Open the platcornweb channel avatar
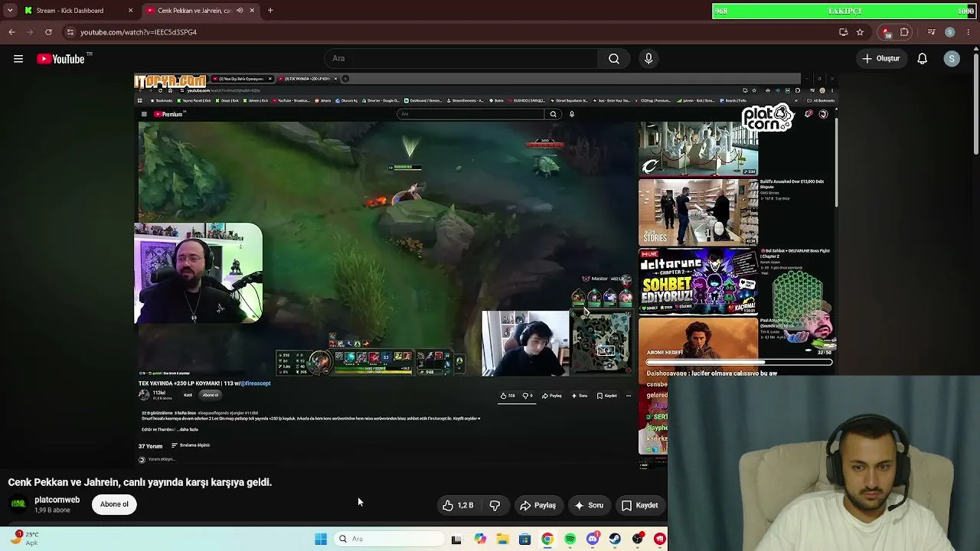Screen dimensions: 980x551 tap(18, 504)
